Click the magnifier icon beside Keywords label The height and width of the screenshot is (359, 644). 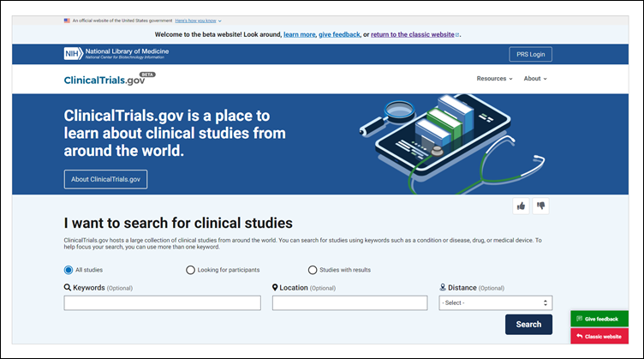68,288
